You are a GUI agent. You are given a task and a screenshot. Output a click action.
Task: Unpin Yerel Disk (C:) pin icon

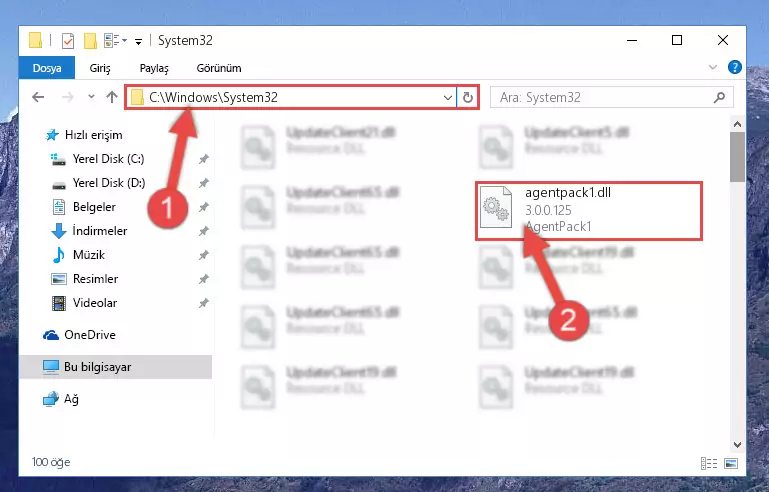coord(204,159)
